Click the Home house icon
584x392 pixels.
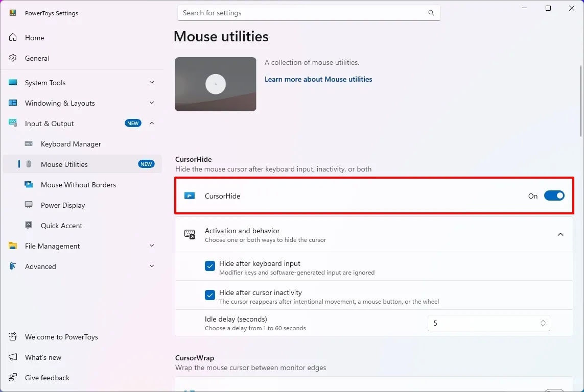[13, 38]
